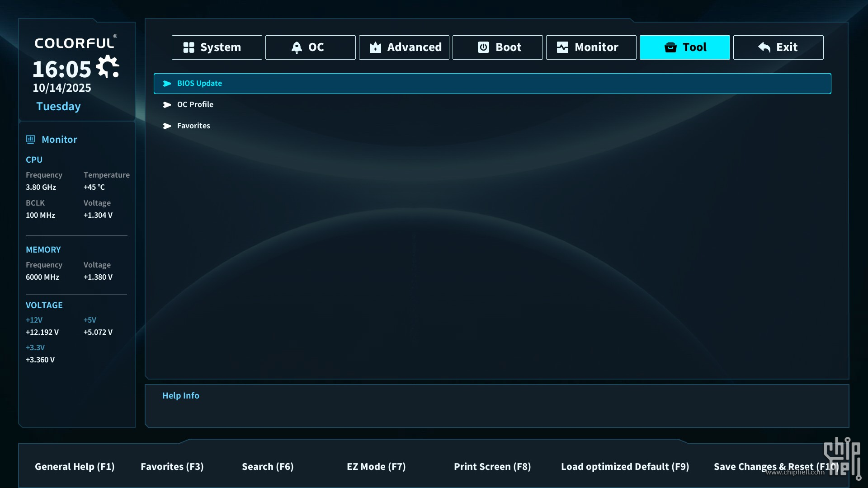Open General Help (F1)
This screenshot has height=488, width=868.
75,467
